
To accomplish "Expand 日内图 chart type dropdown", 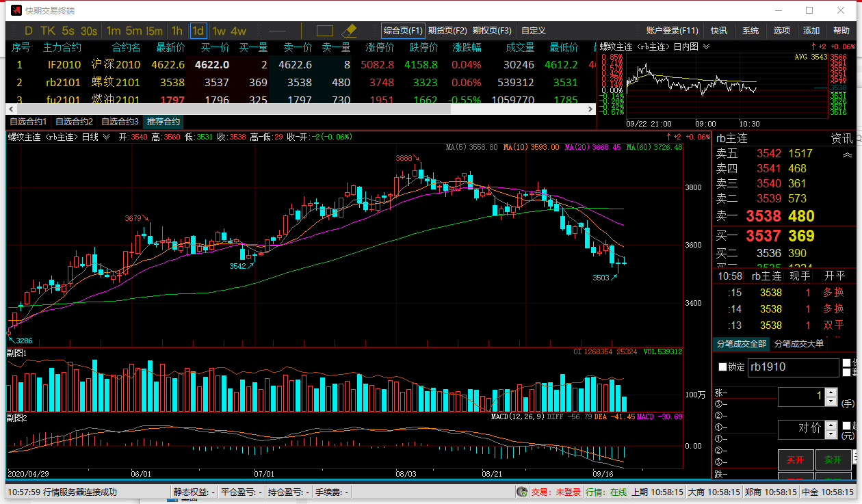I will click(706, 47).
